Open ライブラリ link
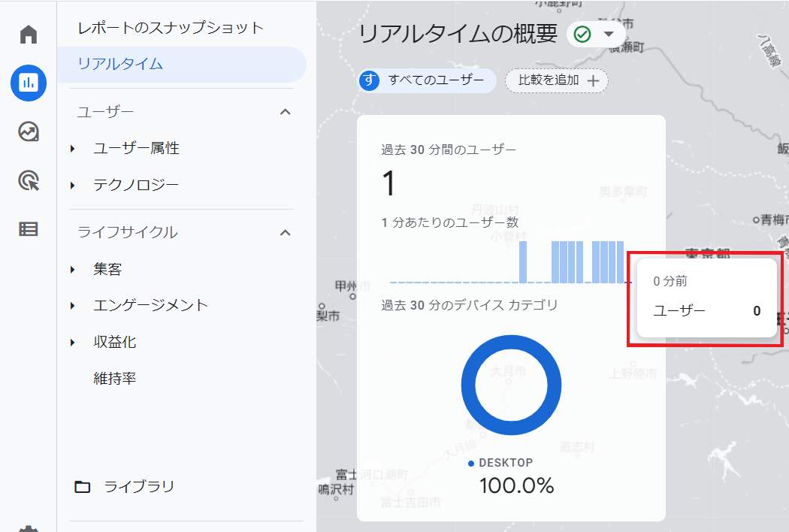Viewport: 789px width, 532px height. pyautogui.click(x=139, y=487)
